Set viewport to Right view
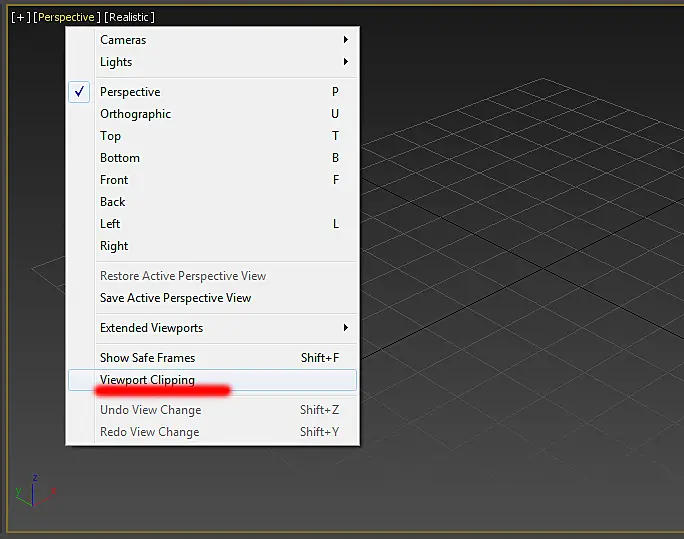 (212, 246)
